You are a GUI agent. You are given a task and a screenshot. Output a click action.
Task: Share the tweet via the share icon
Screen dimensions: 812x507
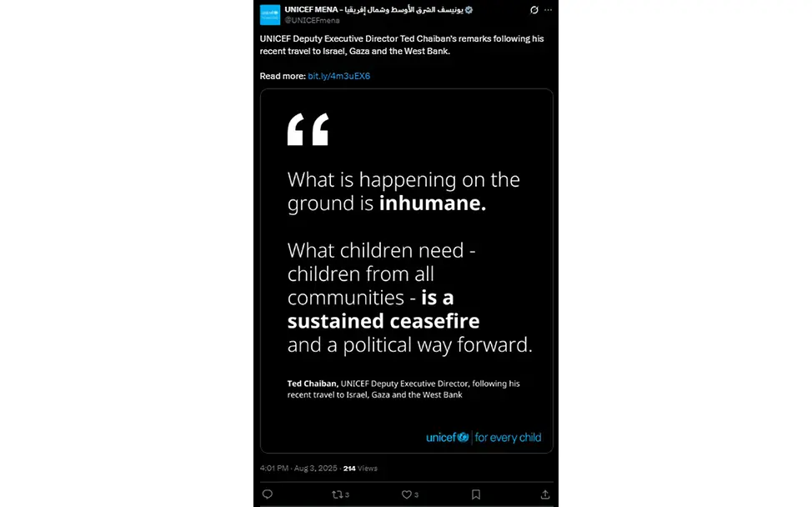click(x=547, y=494)
